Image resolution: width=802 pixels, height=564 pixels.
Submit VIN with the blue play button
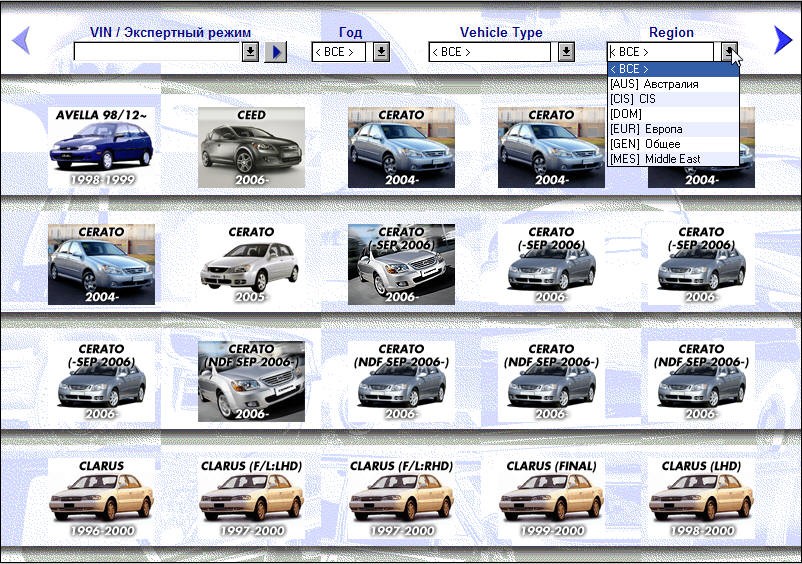click(x=276, y=52)
